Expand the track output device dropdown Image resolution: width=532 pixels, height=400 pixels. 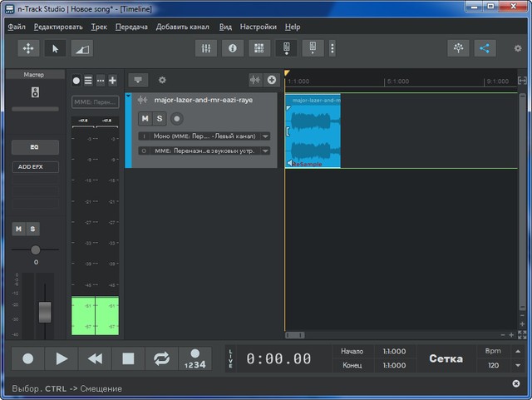(265, 151)
